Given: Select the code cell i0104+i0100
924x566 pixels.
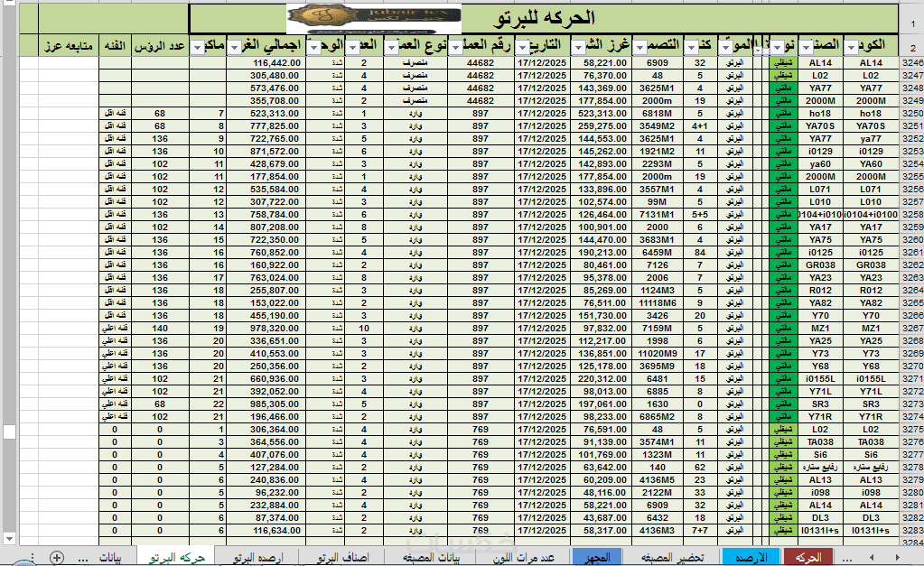Looking at the screenshot, I should (871, 215).
